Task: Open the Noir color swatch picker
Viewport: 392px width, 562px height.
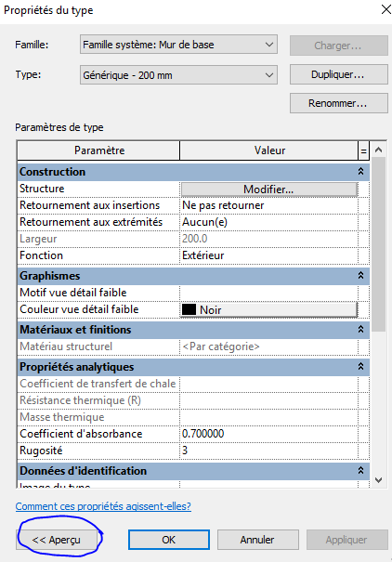Action: [269, 309]
